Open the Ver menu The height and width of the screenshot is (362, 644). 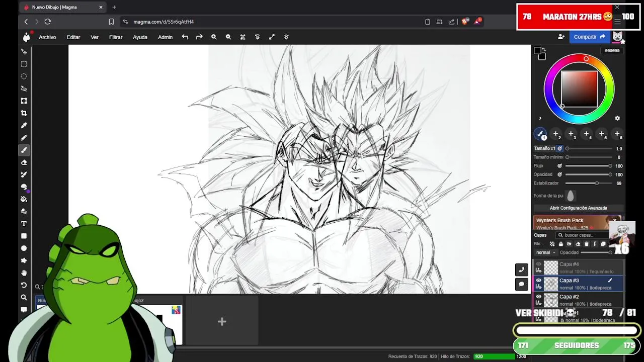click(95, 37)
